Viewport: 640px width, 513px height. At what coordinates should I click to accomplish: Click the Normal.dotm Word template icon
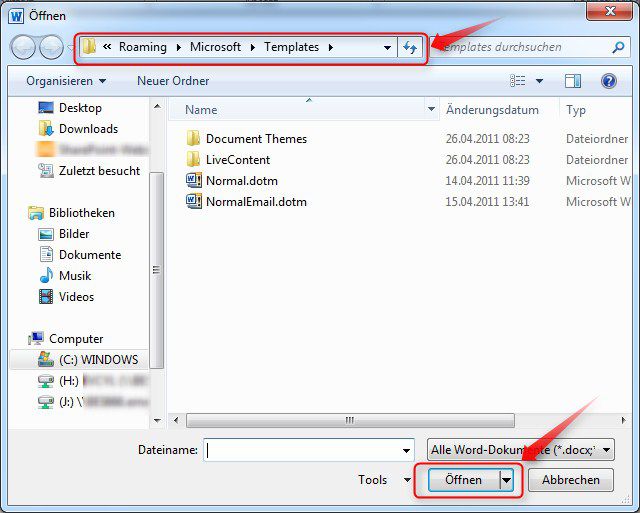coord(194,180)
